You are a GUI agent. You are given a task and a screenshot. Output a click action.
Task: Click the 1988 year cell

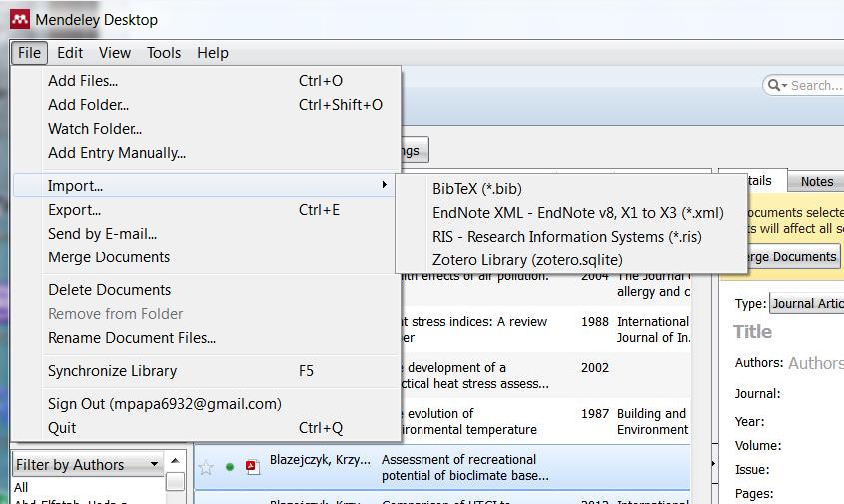(594, 321)
